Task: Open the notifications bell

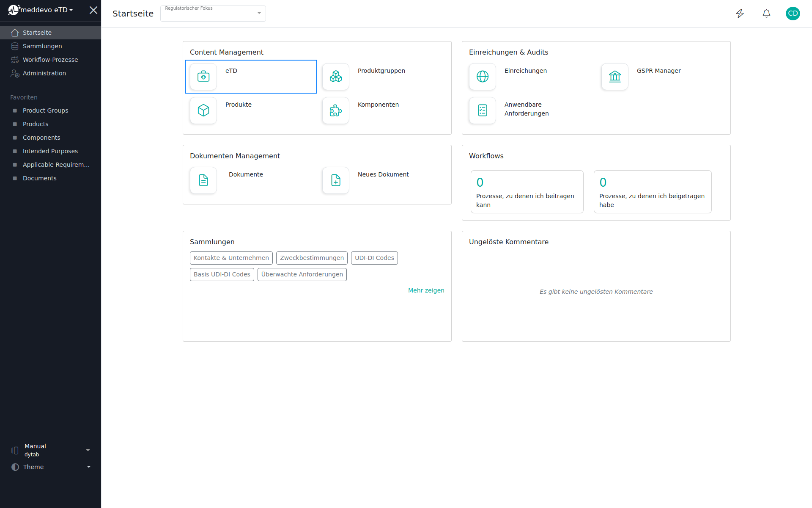Action: (x=766, y=14)
